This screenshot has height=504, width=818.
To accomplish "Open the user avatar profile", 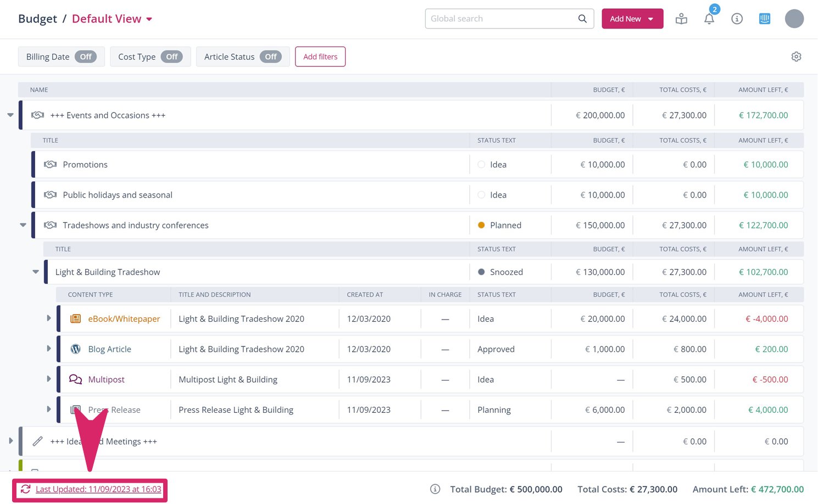I will click(794, 19).
